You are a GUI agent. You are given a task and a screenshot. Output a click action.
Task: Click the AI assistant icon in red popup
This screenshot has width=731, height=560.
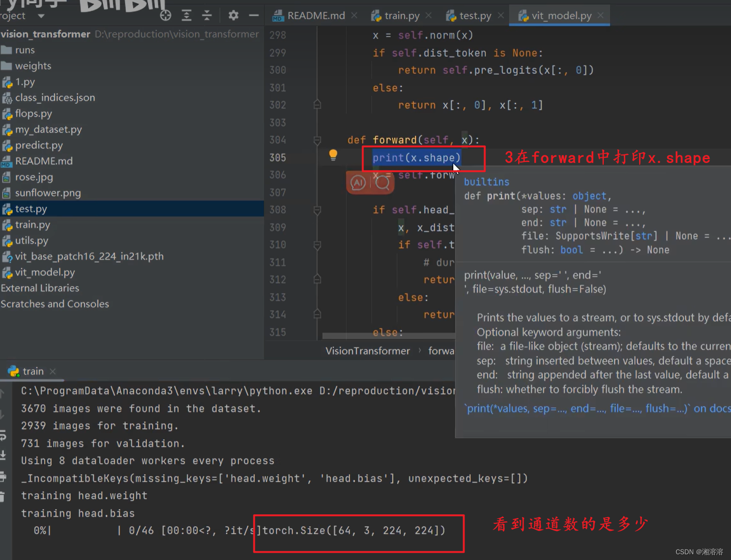[358, 183]
